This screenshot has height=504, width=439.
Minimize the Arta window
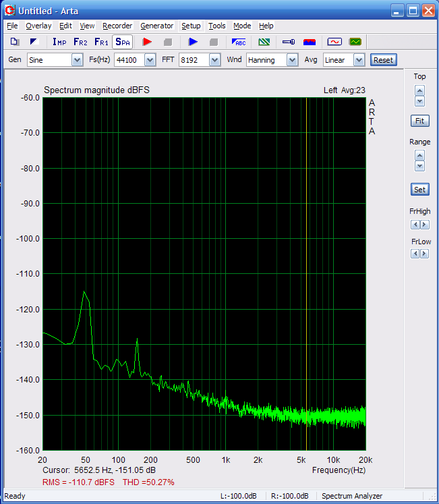[x=397, y=11]
